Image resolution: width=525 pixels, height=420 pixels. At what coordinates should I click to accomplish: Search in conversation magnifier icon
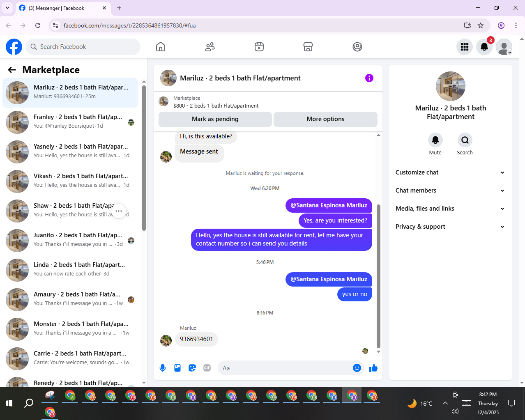tap(465, 140)
